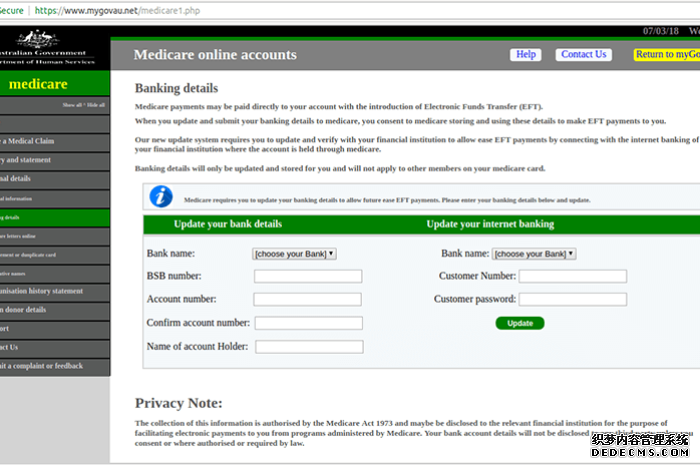Screen dimensions: 700x467
Task: Click the 'Medicare online accounts' title
Action: click(215, 55)
